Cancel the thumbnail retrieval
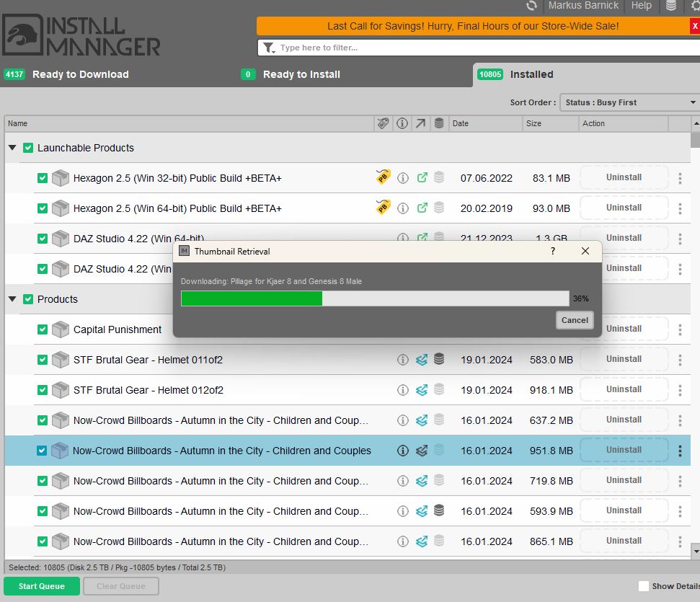The height and width of the screenshot is (602, 700). click(575, 320)
